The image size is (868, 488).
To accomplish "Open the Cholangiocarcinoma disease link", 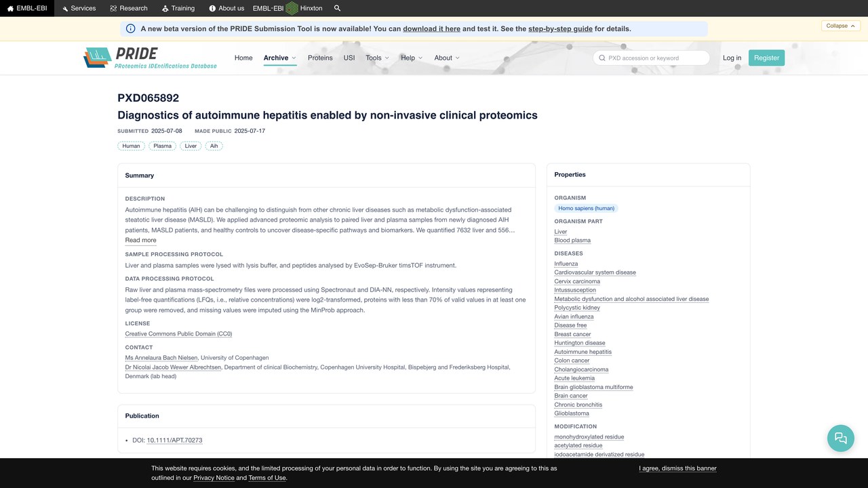I will (x=581, y=369).
